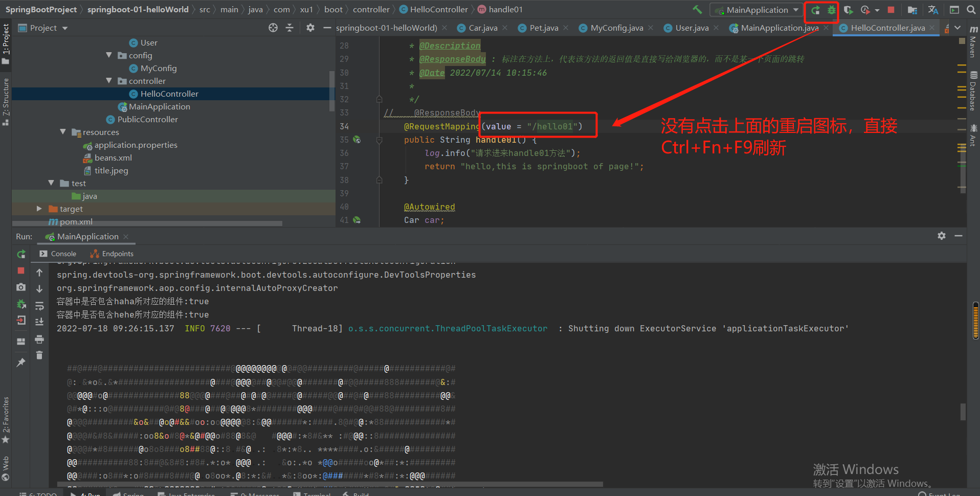The height and width of the screenshot is (496, 980).
Task: Click the Translate icon in the toolbar
Action: tap(933, 10)
